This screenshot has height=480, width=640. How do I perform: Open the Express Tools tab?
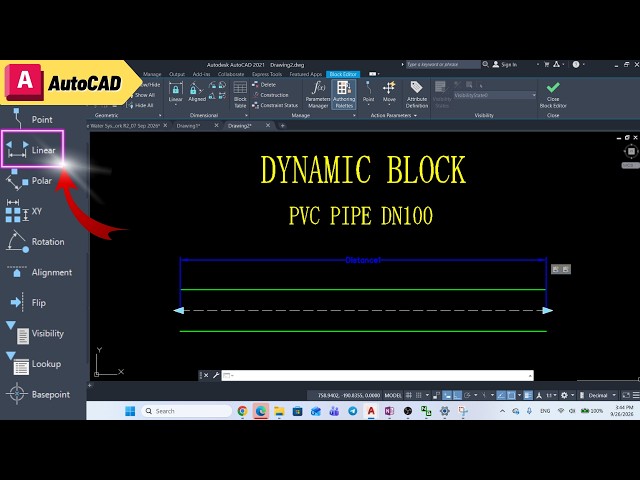pyautogui.click(x=267, y=74)
